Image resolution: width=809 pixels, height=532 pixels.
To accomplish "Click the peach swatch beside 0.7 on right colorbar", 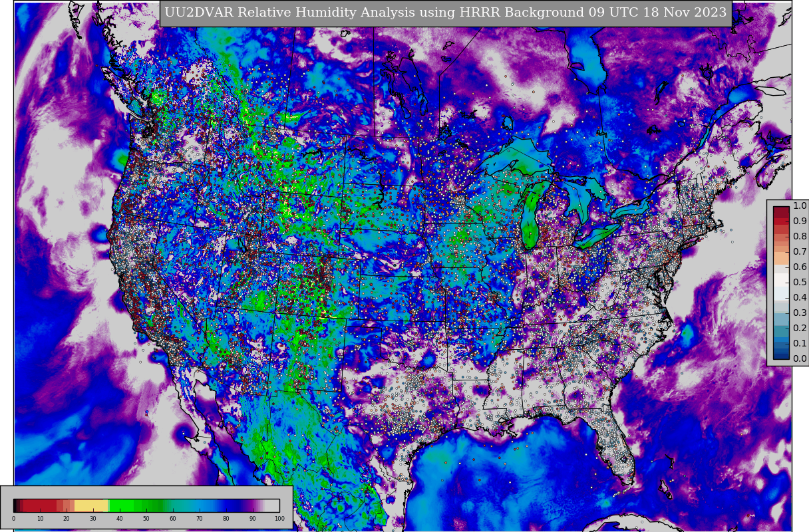I will coord(781,258).
